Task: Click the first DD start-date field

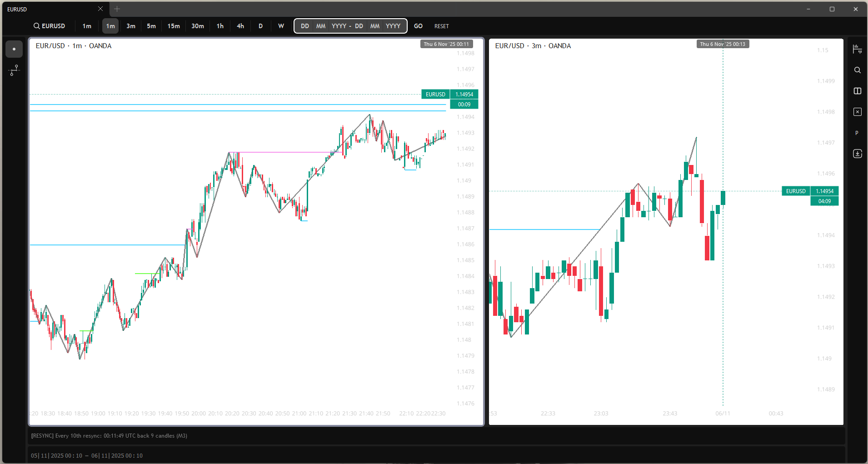Action: point(305,26)
